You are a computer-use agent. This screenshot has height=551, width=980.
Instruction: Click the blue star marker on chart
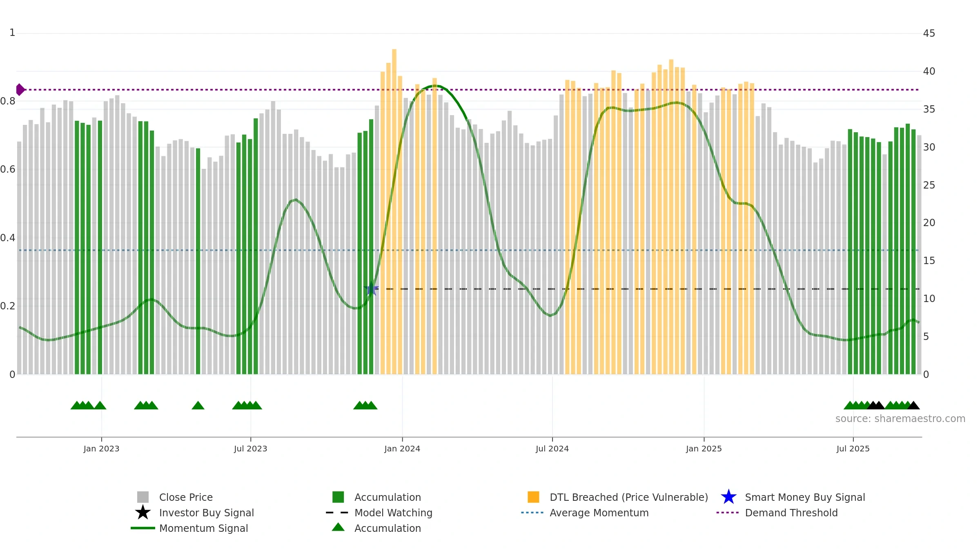372,289
